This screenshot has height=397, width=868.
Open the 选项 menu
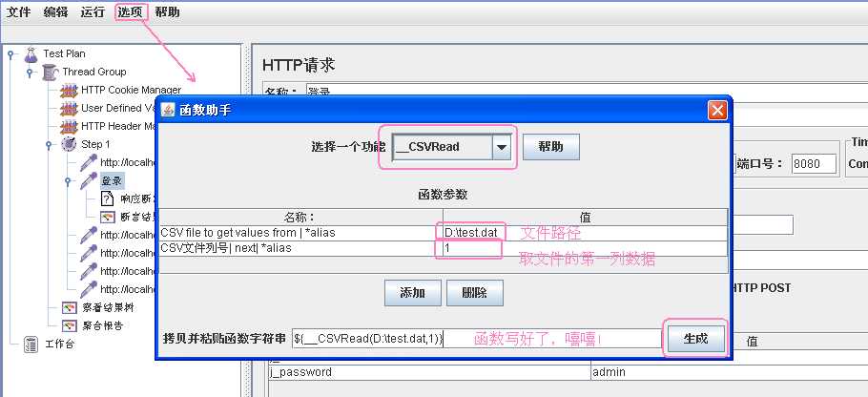coord(130,12)
